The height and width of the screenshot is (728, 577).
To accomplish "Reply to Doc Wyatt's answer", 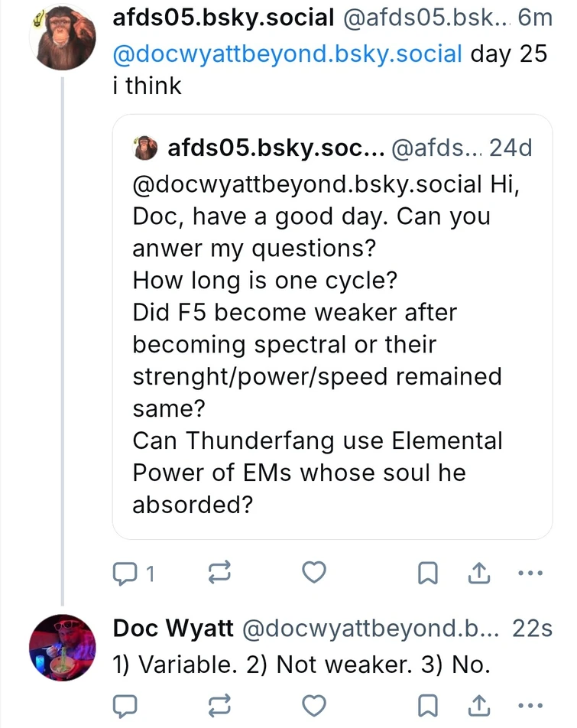I will coord(125,704).
